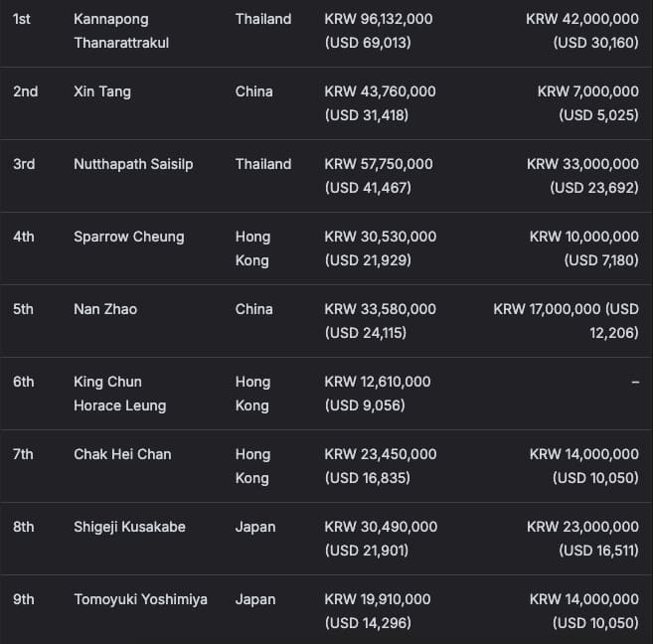Select KRW 96,132,000 prize amount

pos(380,19)
